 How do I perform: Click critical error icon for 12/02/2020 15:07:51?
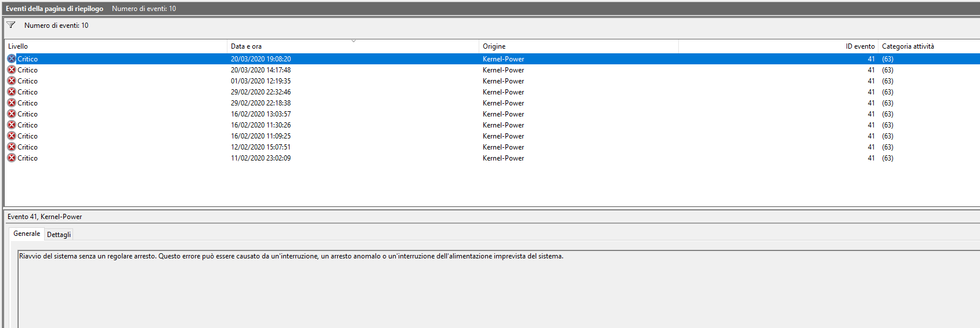[12, 147]
